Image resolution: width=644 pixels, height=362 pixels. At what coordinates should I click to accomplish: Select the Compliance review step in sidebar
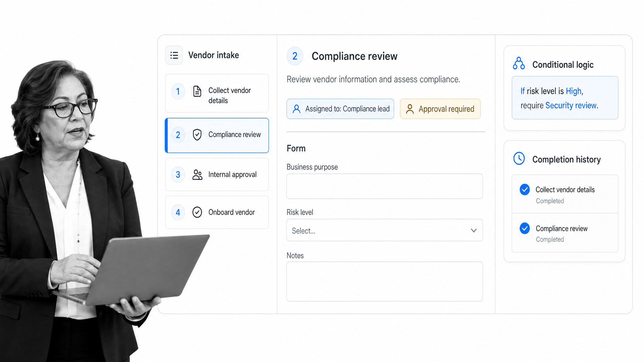tap(217, 135)
